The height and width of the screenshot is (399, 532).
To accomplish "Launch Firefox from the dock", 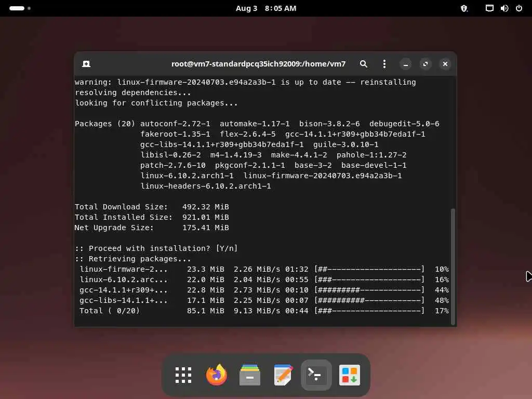I will 217,375.
